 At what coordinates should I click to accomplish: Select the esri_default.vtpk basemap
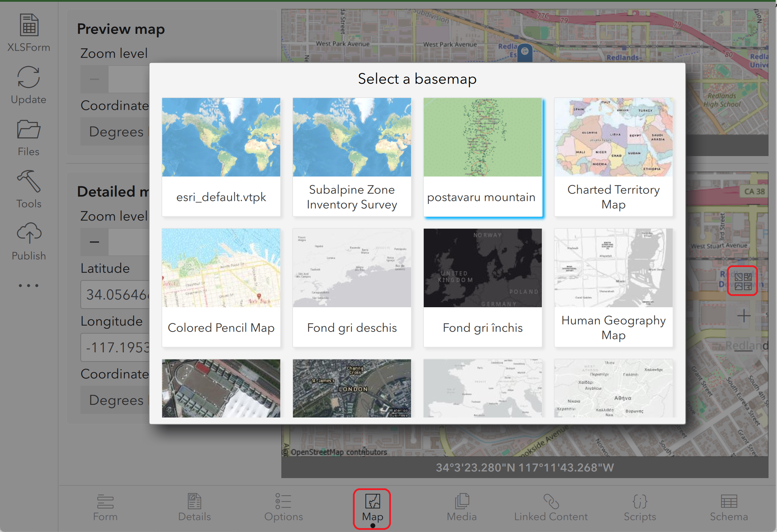click(221, 157)
